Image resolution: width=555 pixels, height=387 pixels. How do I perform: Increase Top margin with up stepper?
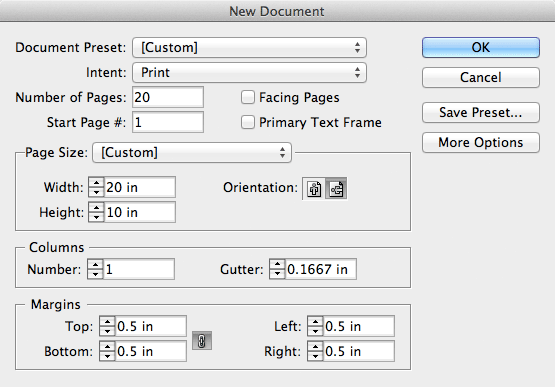107,321
